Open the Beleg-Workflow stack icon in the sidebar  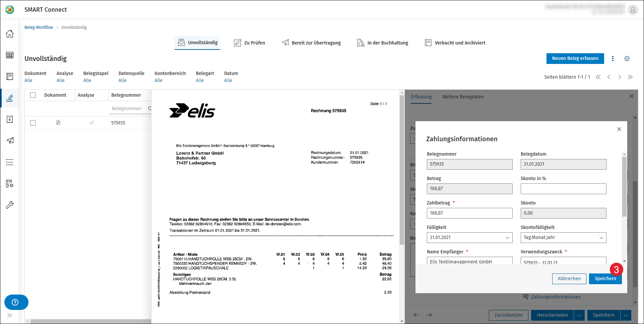[10, 98]
